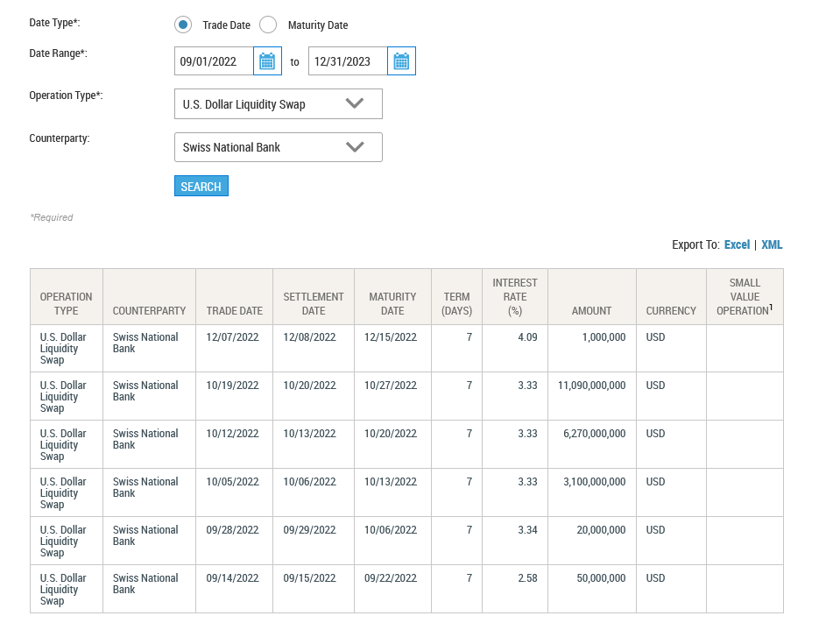Click amount 20,000,000
The width and height of the screenshot is (840, 630).
tap(601, 530)
